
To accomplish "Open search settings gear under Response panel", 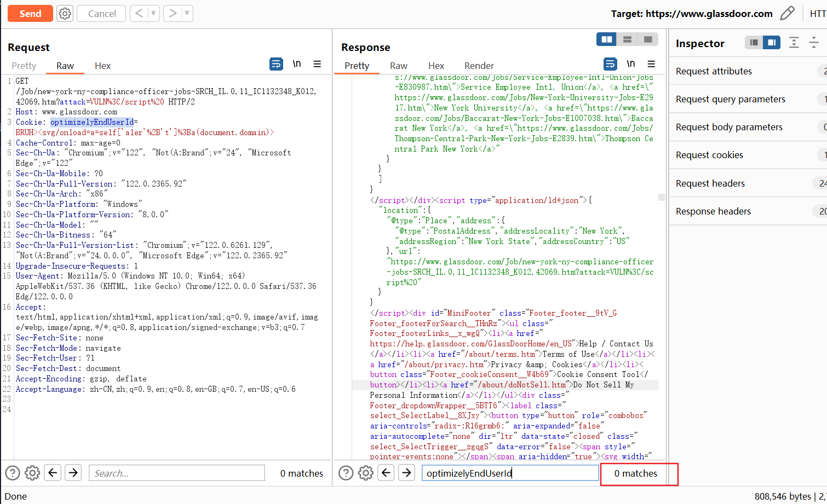I will click(366, 473).
